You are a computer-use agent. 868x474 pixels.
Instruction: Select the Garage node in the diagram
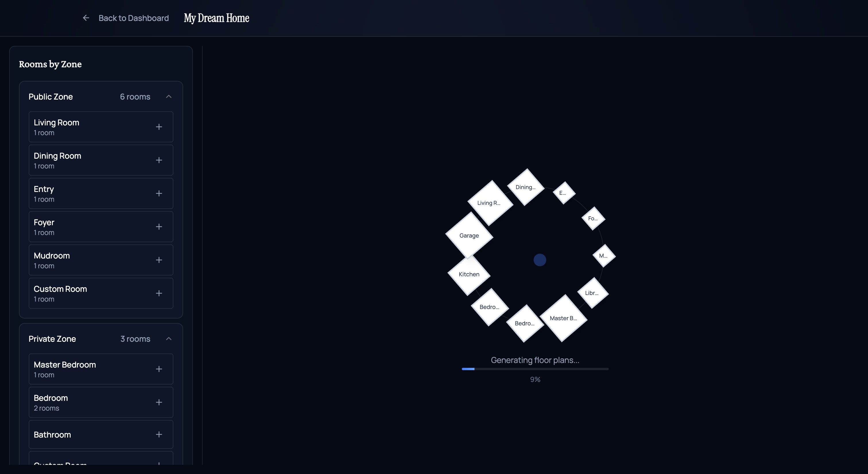(x=469, y=236)
